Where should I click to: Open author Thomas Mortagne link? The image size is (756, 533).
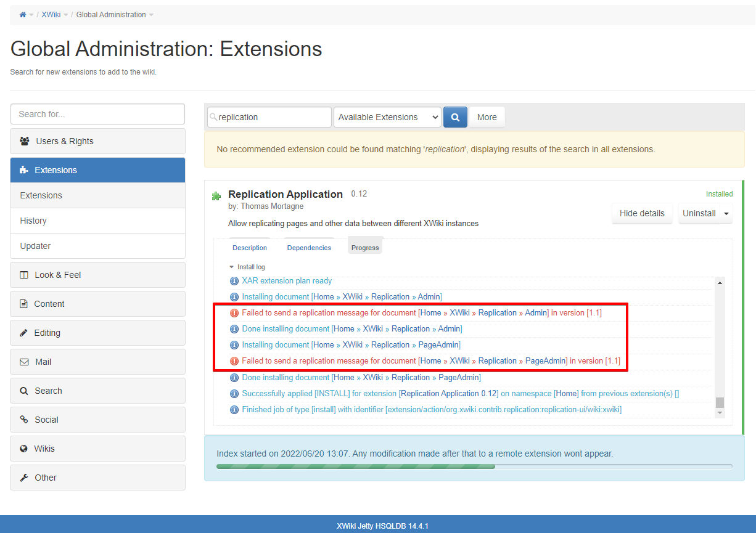pos(272,206)
